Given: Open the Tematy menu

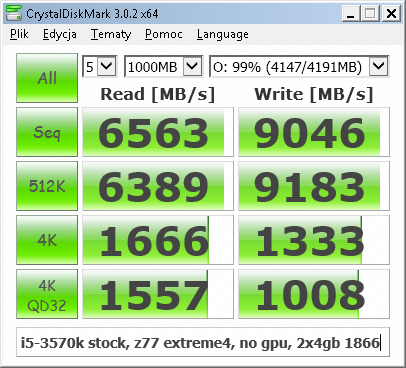Looking at the screenshot, I should [111, 34].
